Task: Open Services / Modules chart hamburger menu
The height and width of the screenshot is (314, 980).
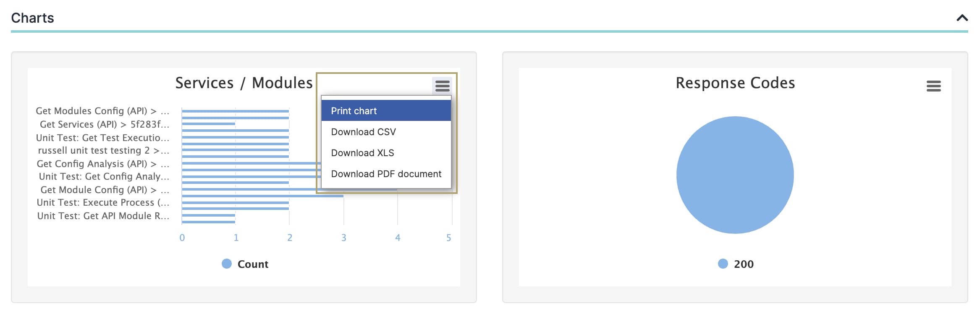Action: point(442,86)
